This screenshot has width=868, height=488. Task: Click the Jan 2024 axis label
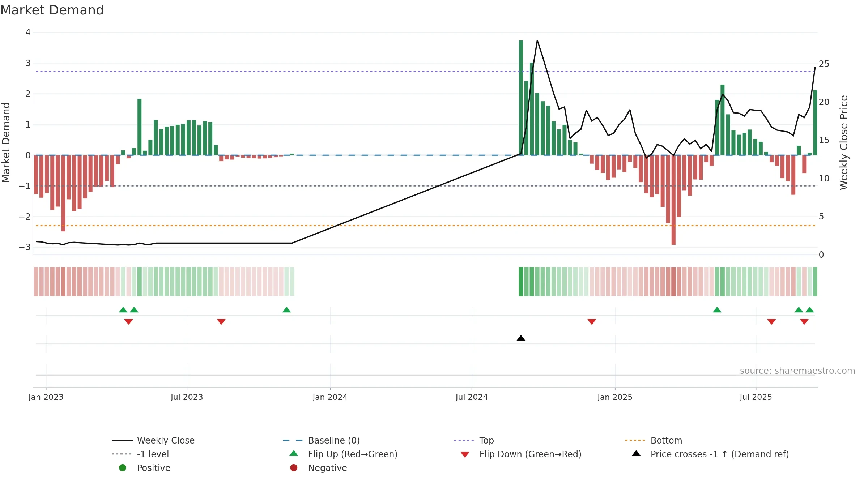tap(330, 397)
